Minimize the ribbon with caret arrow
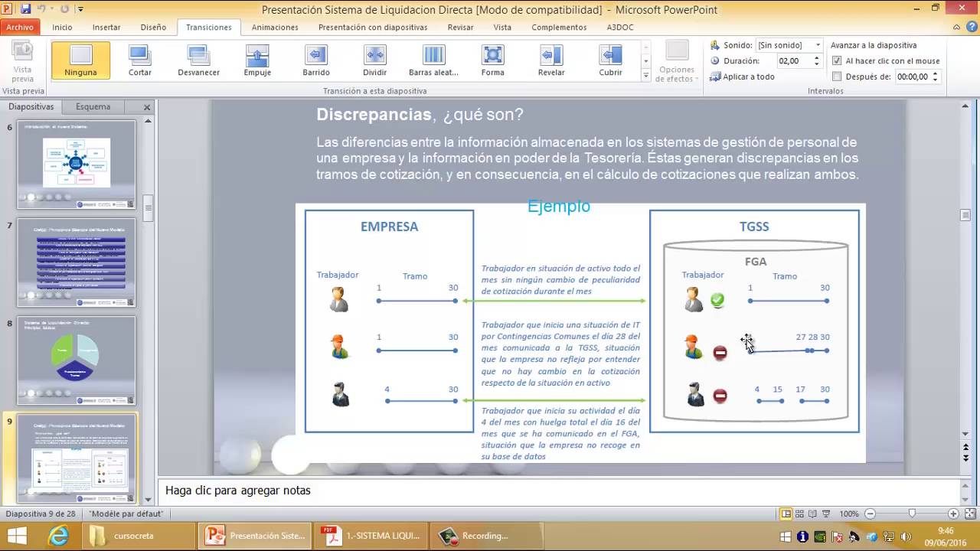 tap(955, 27)
